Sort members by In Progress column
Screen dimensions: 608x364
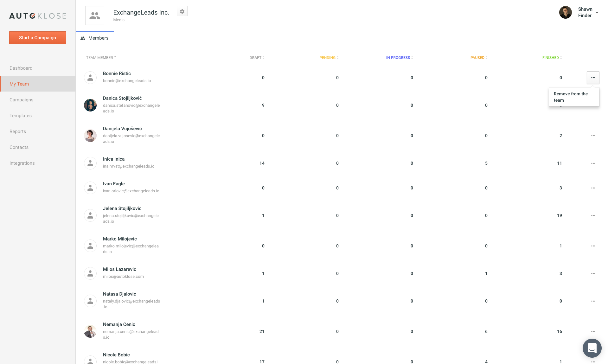click(399, 58)
